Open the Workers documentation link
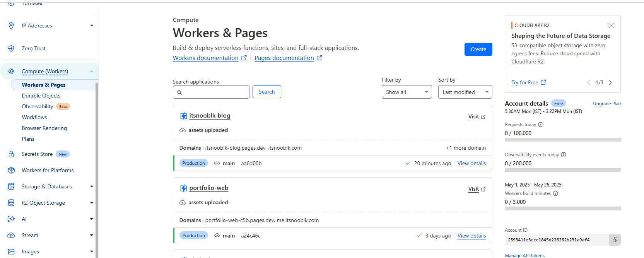 pyautogui.click(x=205, y=58)
